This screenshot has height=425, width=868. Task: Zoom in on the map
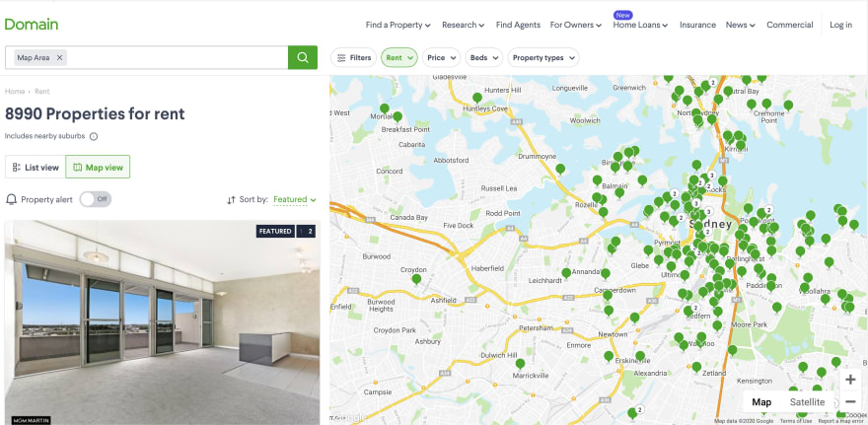[851, 380]
